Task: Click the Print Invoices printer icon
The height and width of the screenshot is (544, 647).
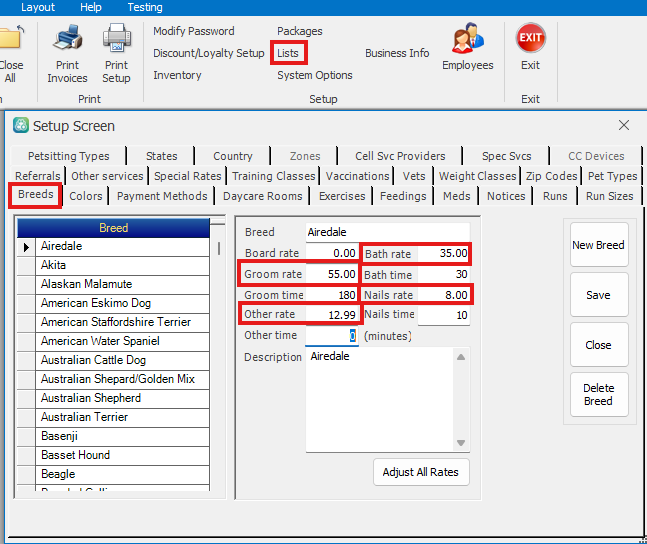Action: point(67,38)
